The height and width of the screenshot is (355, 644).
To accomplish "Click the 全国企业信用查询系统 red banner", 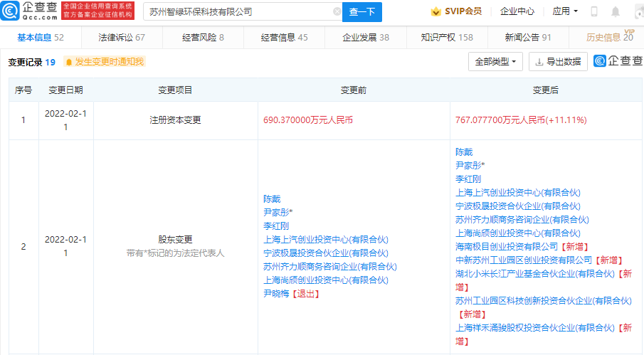I will pyautogui.click(x=97, y=11).
